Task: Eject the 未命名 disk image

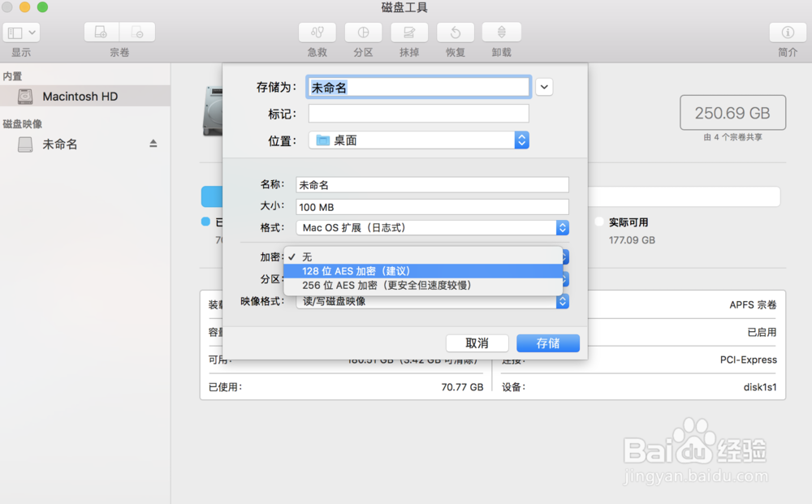Action: point(153,144)
